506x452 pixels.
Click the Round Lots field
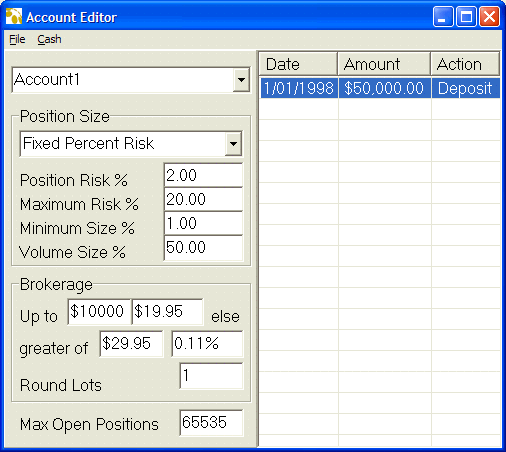pyautogui.click(x=211, y=376)
